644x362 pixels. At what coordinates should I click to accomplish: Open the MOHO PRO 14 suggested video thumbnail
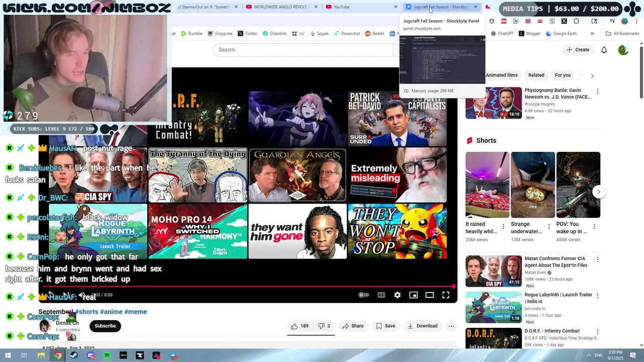pyautogui.click(x=198, y=231)
